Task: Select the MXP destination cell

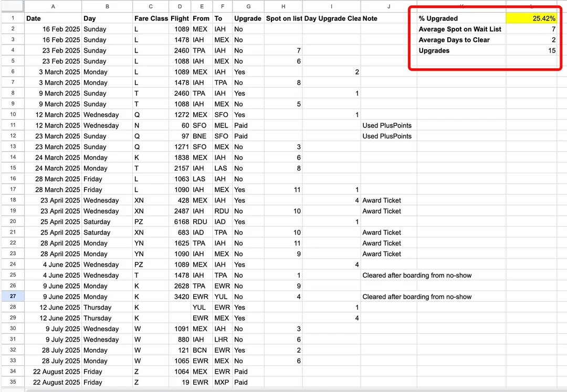Action: (222, 382)
